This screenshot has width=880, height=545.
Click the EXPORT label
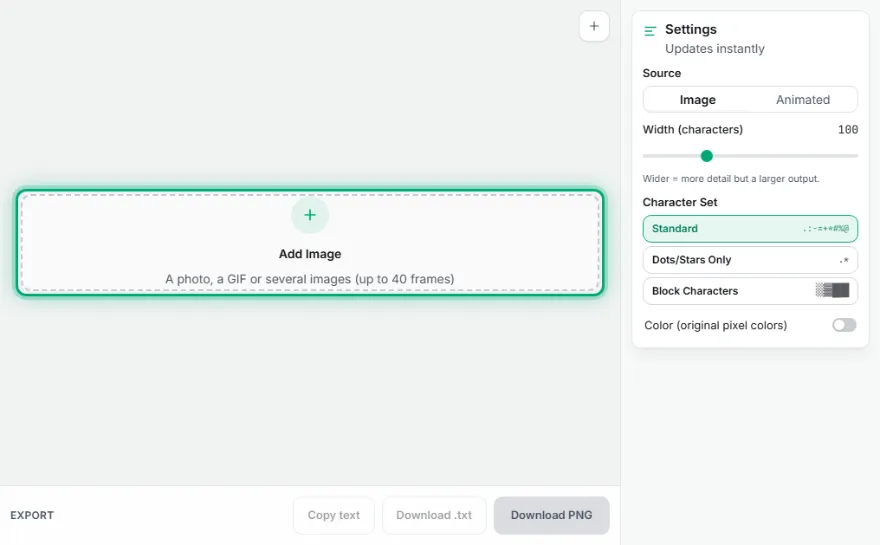pyautogui.click(x=32, y=515)
